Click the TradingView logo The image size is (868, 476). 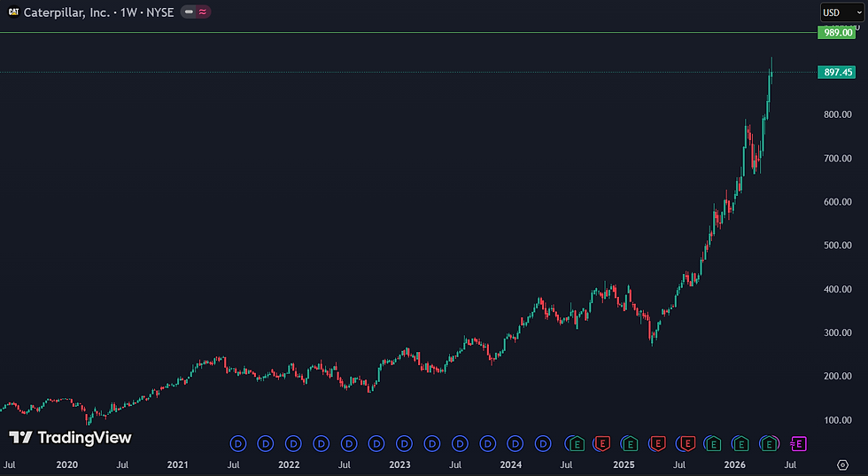point(70,438)
